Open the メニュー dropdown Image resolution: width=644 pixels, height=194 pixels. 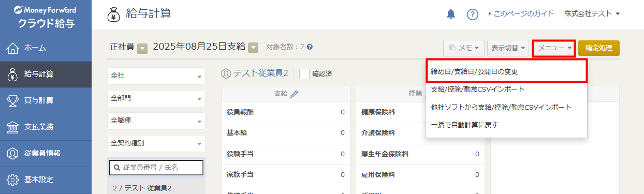pos(554,48)
